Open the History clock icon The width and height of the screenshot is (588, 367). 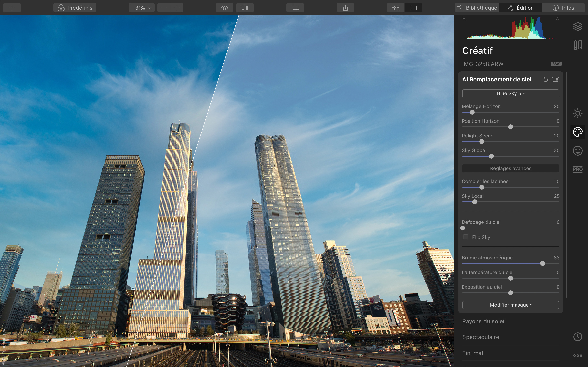pos(578,337)
